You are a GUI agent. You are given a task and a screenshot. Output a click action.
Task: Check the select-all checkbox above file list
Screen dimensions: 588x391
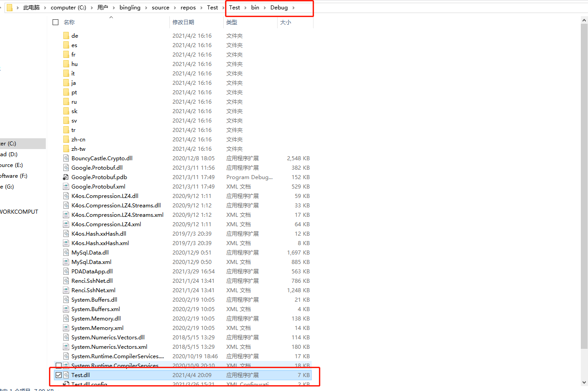56,22
